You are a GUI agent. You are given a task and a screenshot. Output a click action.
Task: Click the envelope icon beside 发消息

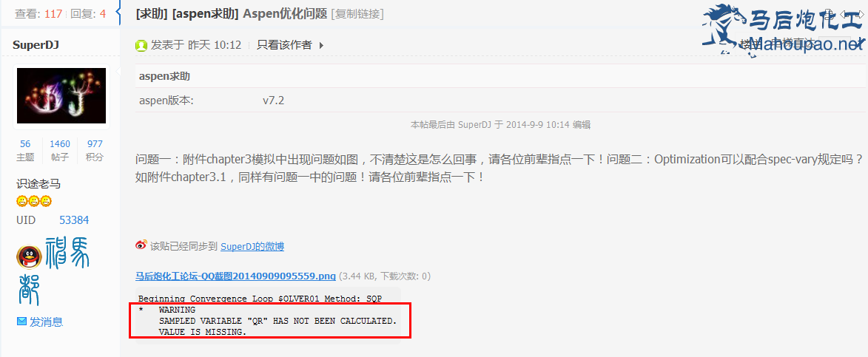tap(21, 321)
